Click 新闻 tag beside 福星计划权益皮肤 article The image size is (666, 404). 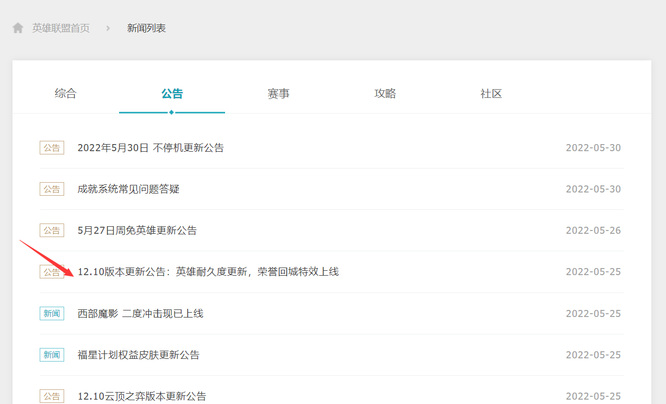click(x=52, y=355)
